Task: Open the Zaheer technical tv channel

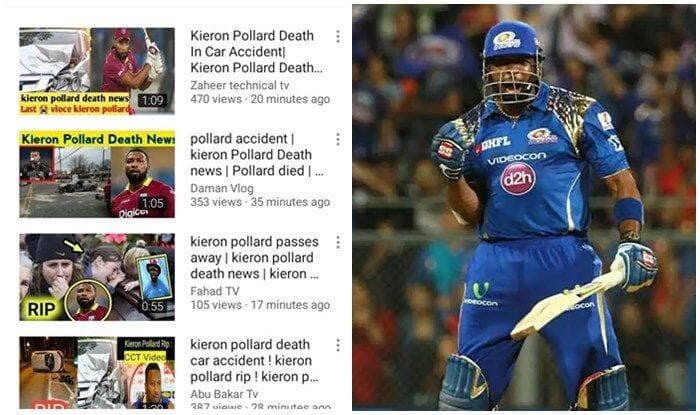Action: click(x=240, y=85)
